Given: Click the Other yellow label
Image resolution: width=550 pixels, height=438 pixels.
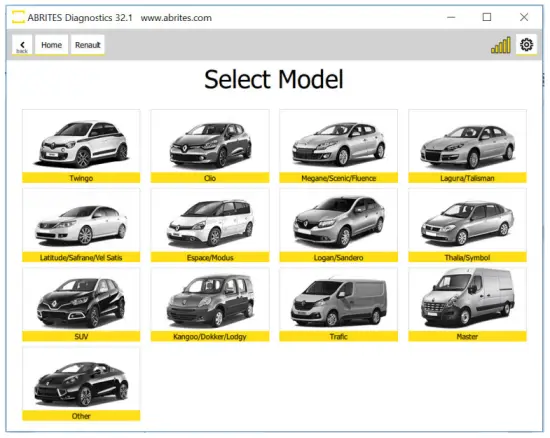Looking at the screenshot, I should (x=81, y=416).
